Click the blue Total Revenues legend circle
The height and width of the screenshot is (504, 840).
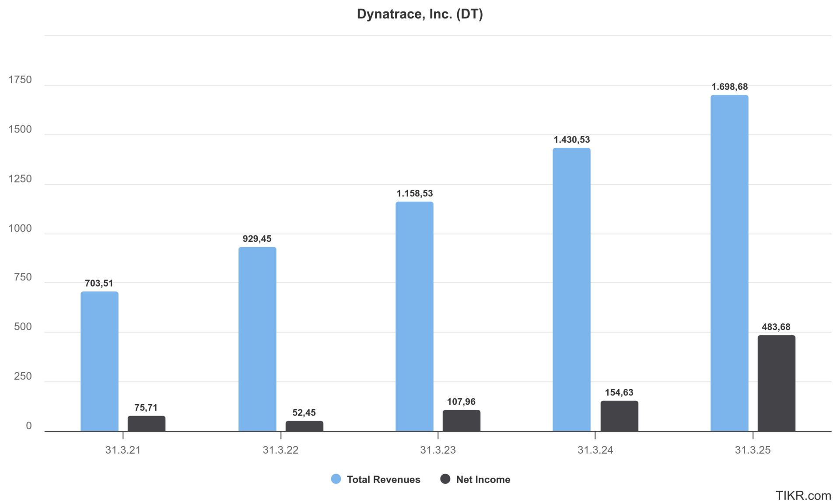(x=336, y=479)
